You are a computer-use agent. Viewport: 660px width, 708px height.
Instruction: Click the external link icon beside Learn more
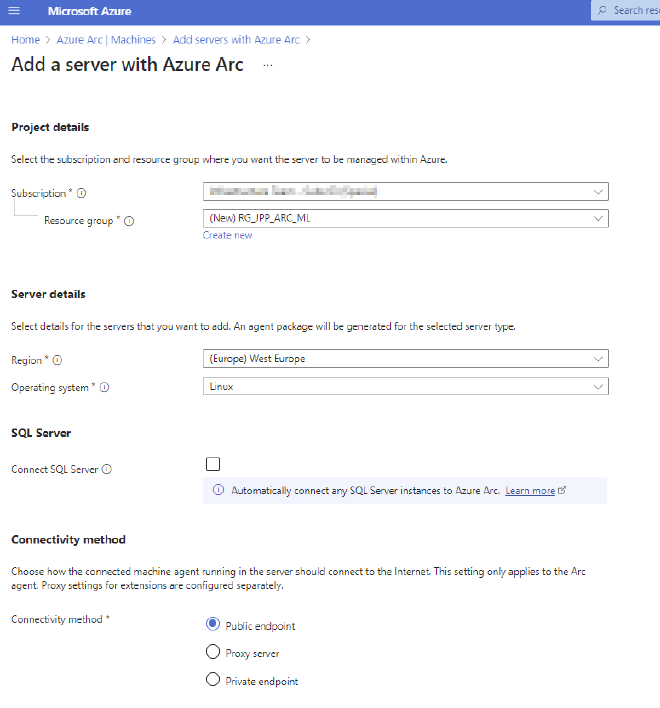click(562, 490)
